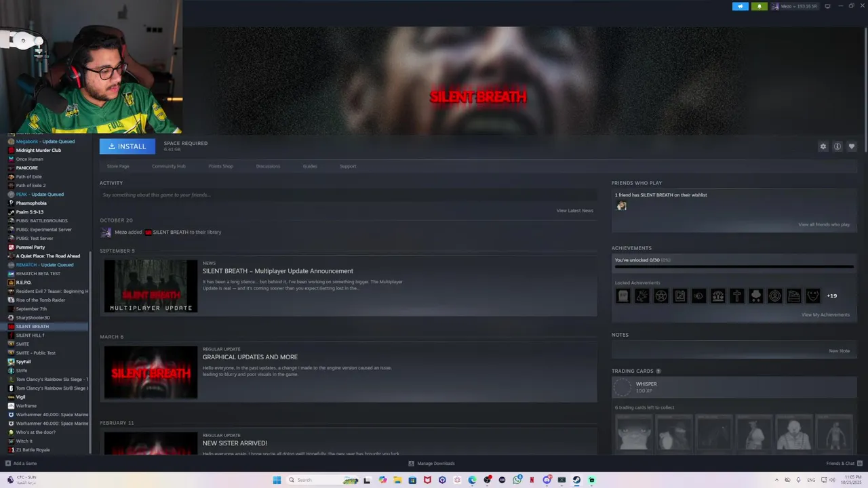Open the Steam taskbar icon
Screen dimensions: 868x488
(x=576, y=480)
